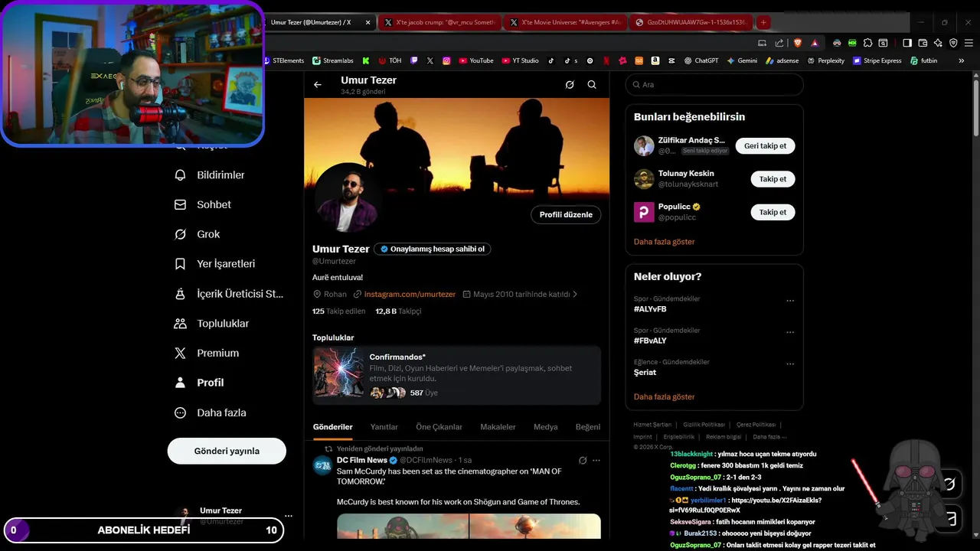This screenshot has width=980, height=551.
Task: Open İçerik Üreticisi studio item
Action: pos(229,294)
